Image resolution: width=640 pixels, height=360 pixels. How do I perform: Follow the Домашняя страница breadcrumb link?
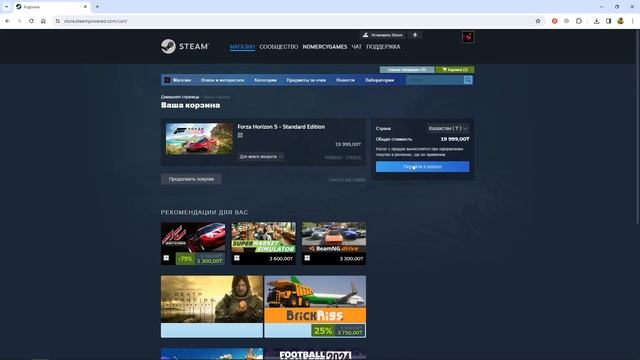tap(180, 97)
